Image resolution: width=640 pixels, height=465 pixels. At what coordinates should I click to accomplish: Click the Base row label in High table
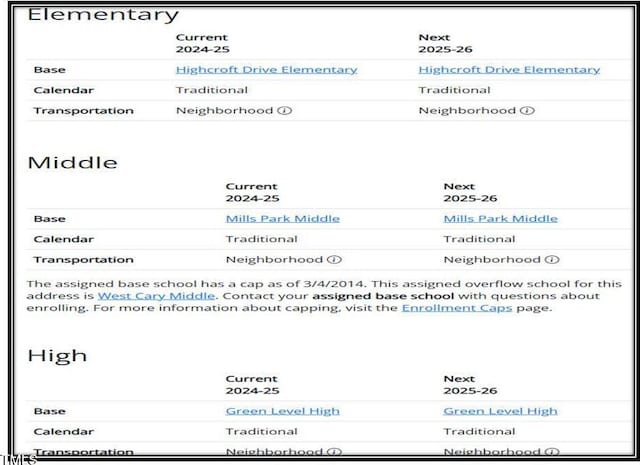coord(50,411)
